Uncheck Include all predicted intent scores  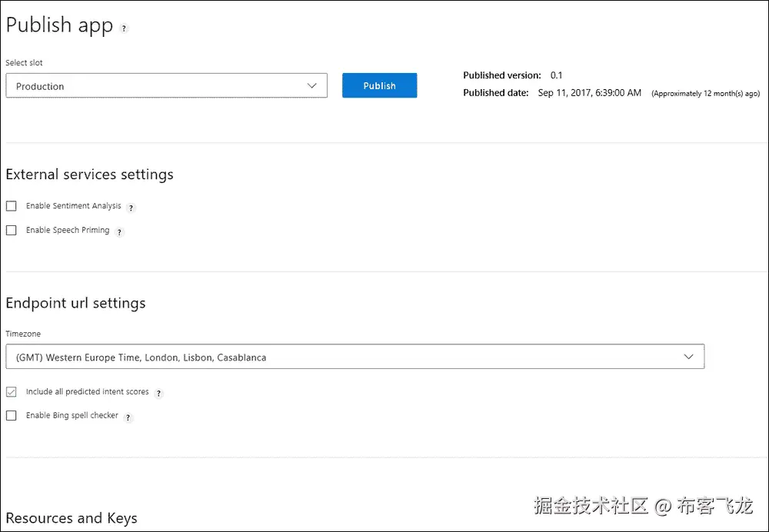pos(11,392)
